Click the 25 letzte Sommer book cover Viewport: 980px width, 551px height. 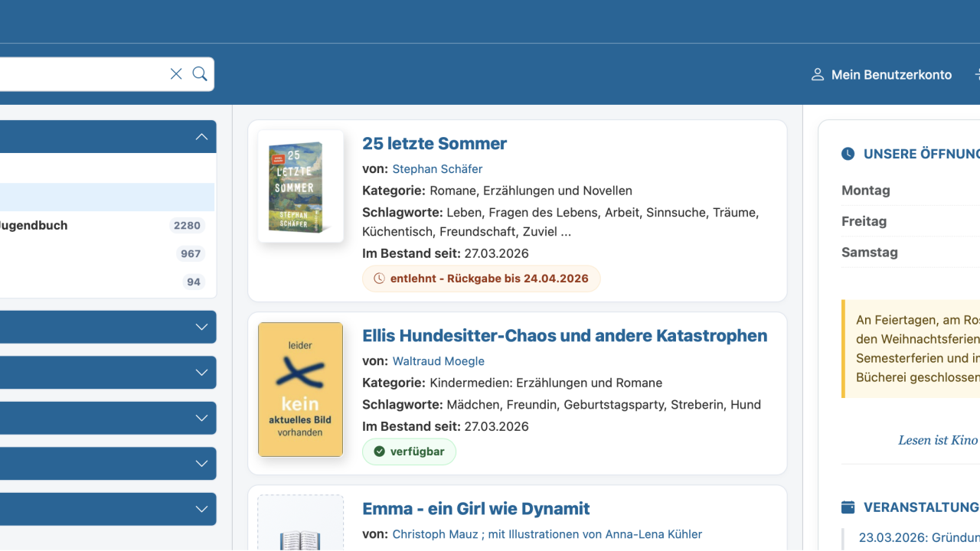pyautogui.click(x=300, y=187)
